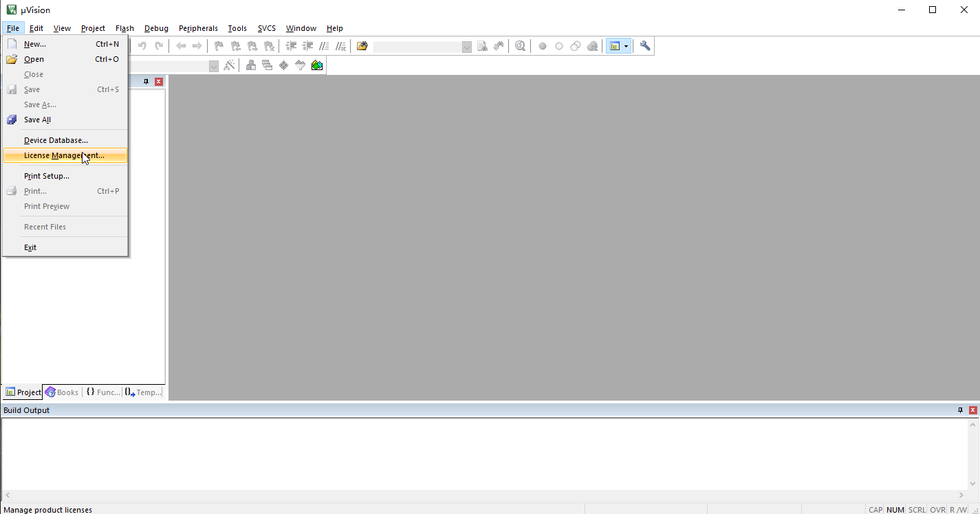980x514 pixels.
Task: Expand the Select Target combo box arrow
Action: point(214,66)
